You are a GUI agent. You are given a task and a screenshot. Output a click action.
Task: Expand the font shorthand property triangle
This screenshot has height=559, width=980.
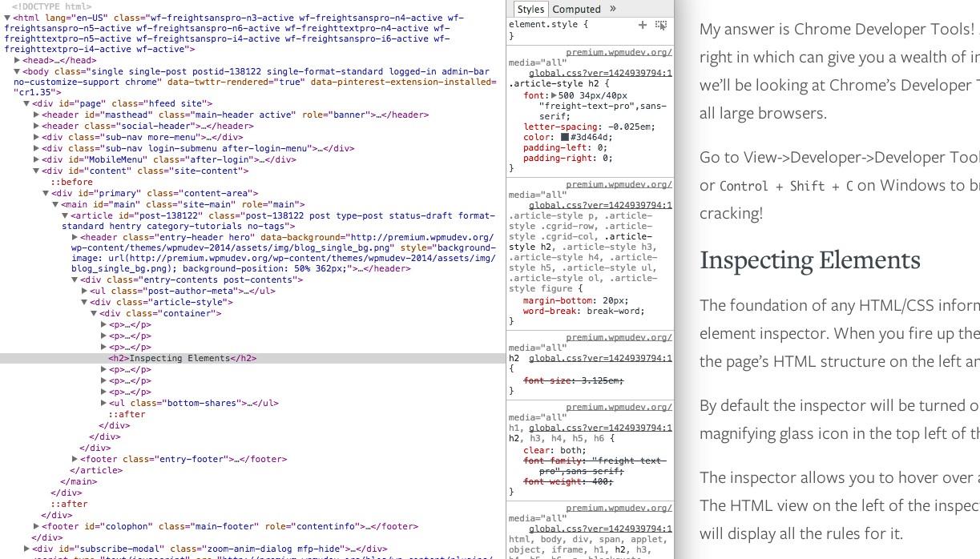[x=552, y=96]
